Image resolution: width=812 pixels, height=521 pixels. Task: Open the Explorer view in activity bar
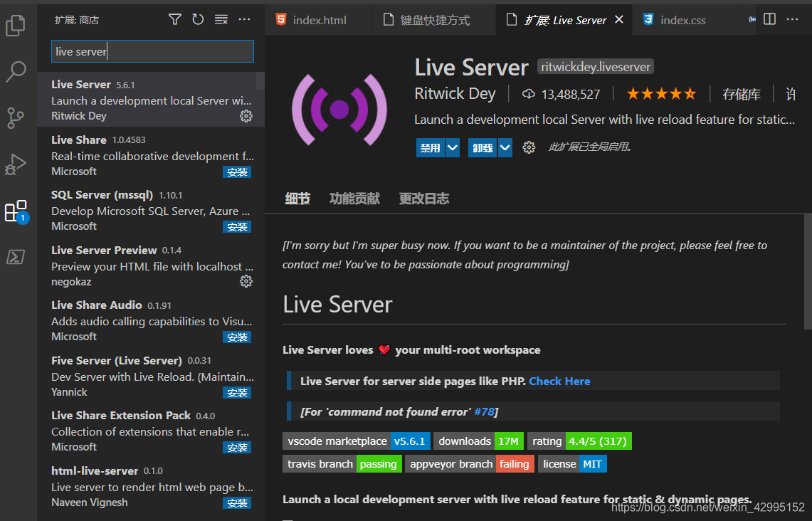pos(16,26)
